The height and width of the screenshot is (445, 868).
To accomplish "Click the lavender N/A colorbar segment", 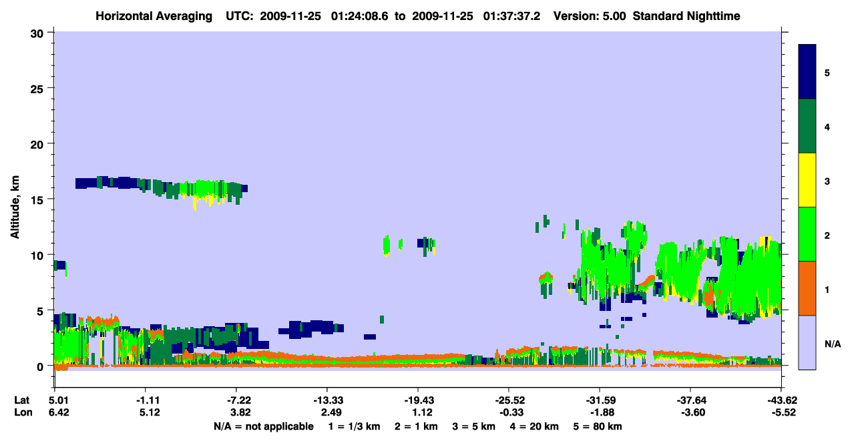I will [x=807, y=342].
